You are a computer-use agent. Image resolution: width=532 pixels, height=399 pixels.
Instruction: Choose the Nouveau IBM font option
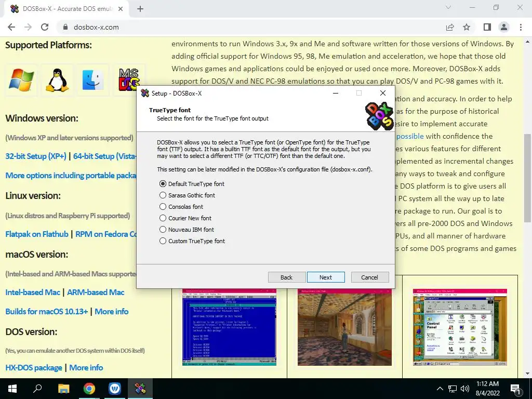click(187, 230)
